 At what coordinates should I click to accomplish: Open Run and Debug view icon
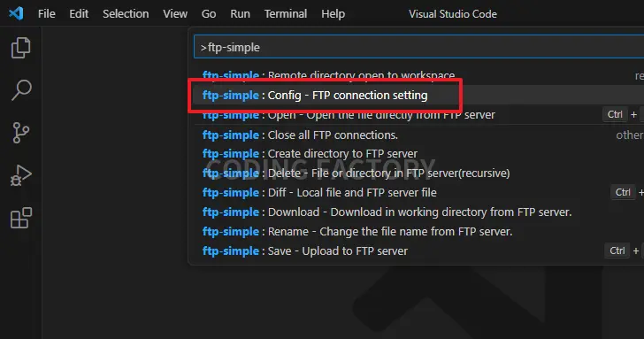click(20, 175)
